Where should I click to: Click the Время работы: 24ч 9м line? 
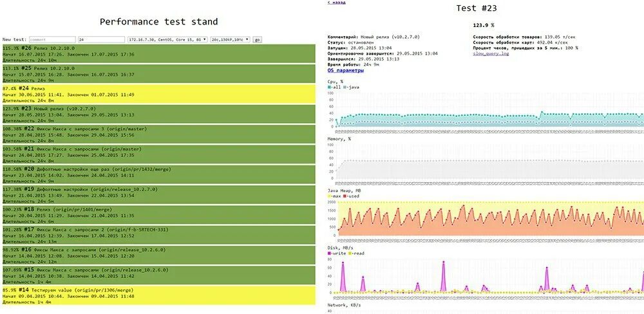point(354,65)
